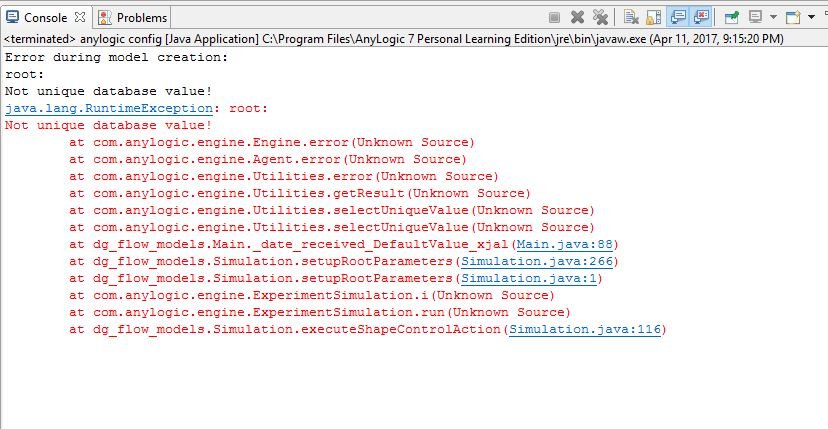
Task: Open the Main.java:88 link
Action: (564, 244)
